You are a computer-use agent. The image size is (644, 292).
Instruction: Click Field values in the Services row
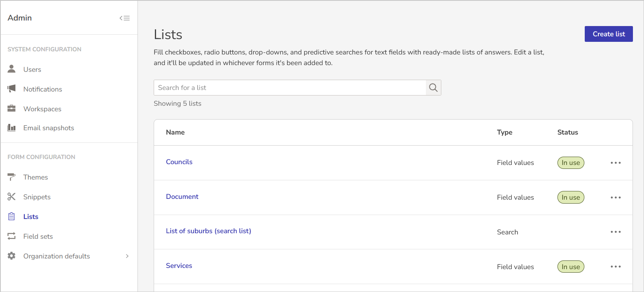(515, 267)
